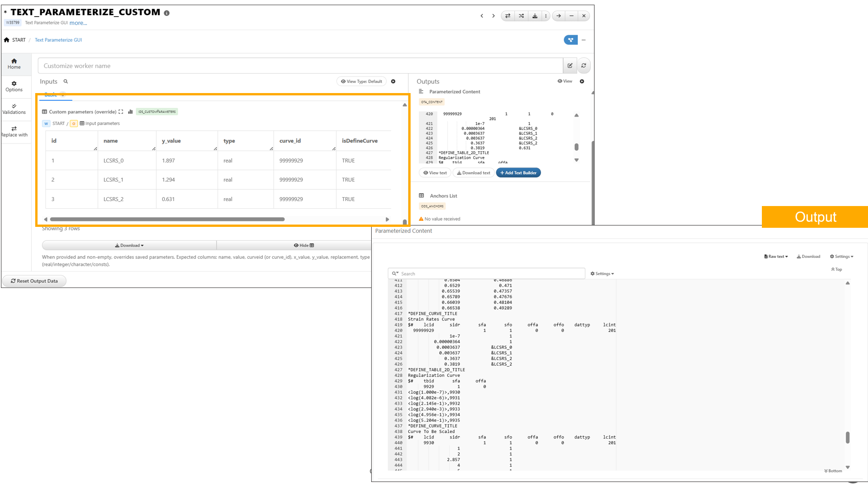This screenshot has width=868, height=488.
Task: Click the Replace with sidebar icon
Action: point(14,131)
